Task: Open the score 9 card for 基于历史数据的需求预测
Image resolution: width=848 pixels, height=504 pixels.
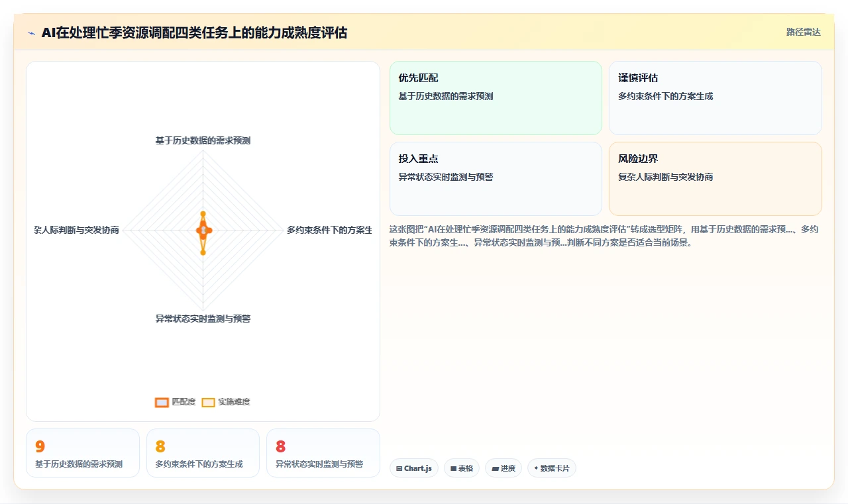Action: [x=83, y=453]
